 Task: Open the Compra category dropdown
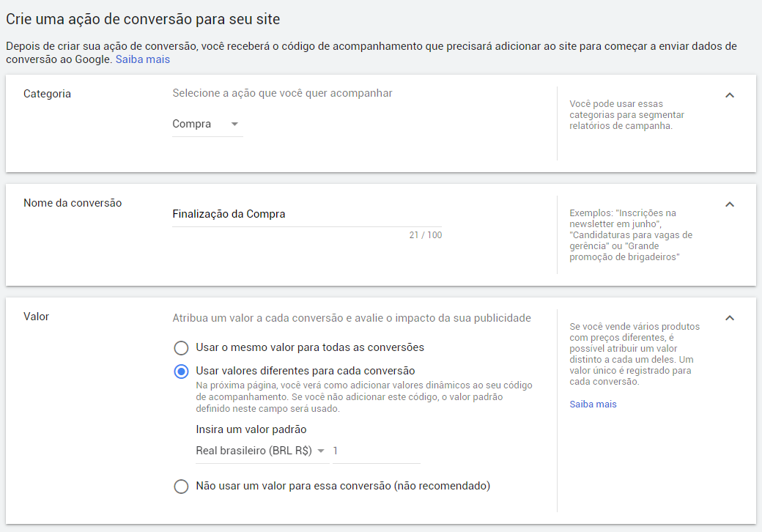(207, 125)
